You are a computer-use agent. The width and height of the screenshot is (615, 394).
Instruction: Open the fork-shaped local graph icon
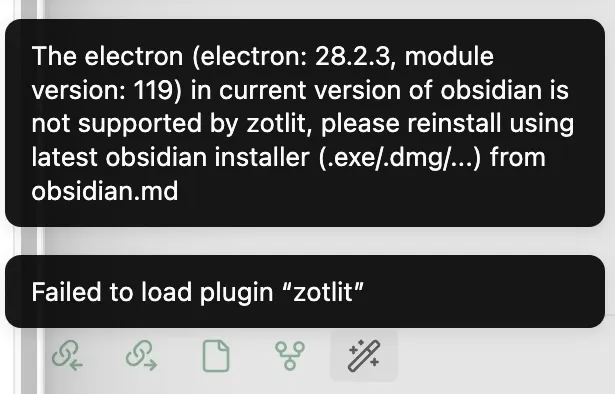(290, 356)
